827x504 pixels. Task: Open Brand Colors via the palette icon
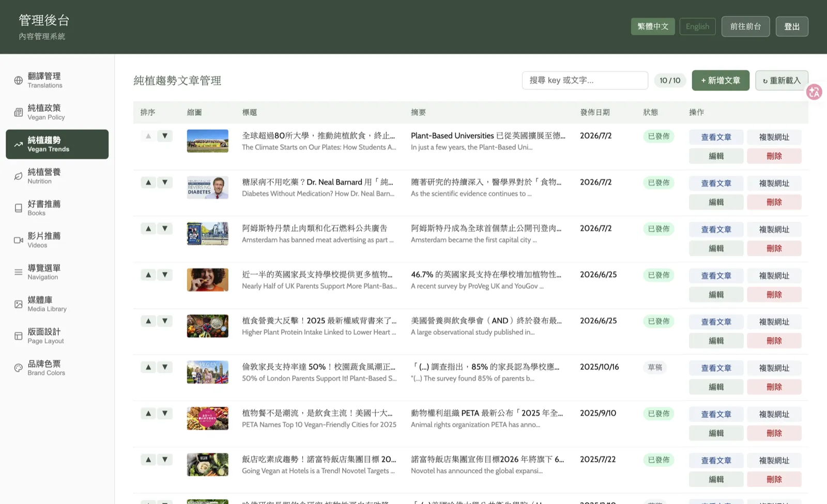click(18, 368)
